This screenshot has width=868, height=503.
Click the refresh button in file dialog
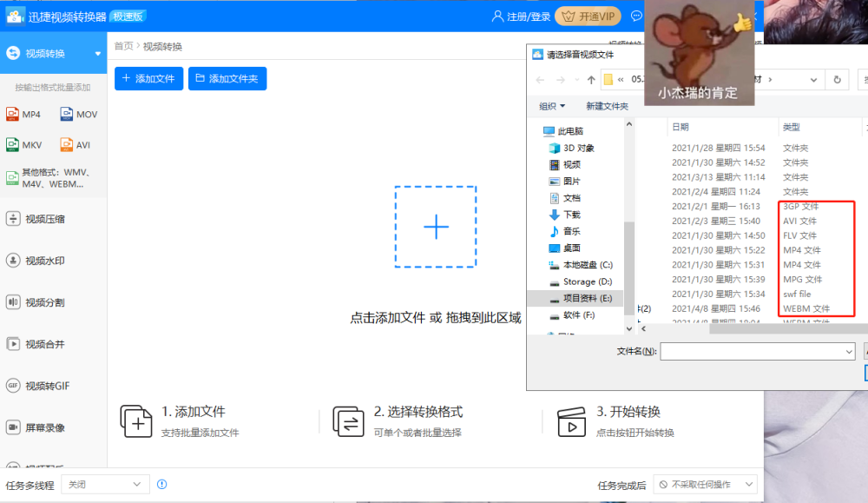pyautogui.click(x=837, y=79)
